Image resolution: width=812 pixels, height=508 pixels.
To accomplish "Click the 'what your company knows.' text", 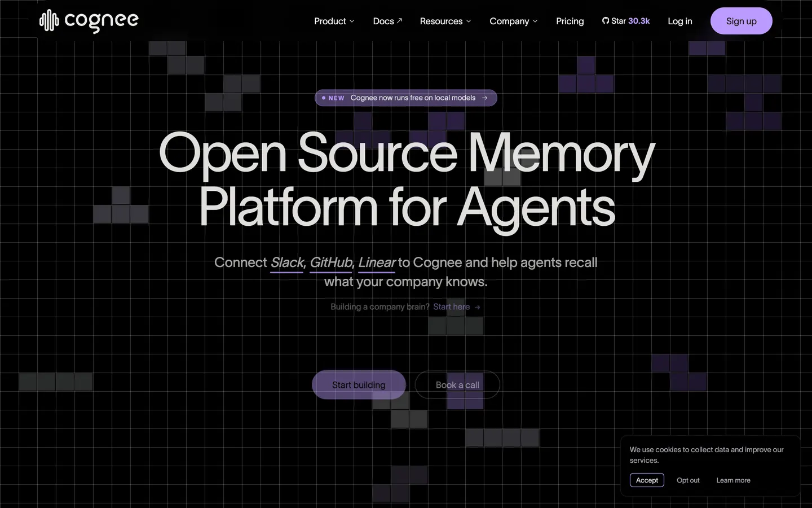I will coord(406,282).
